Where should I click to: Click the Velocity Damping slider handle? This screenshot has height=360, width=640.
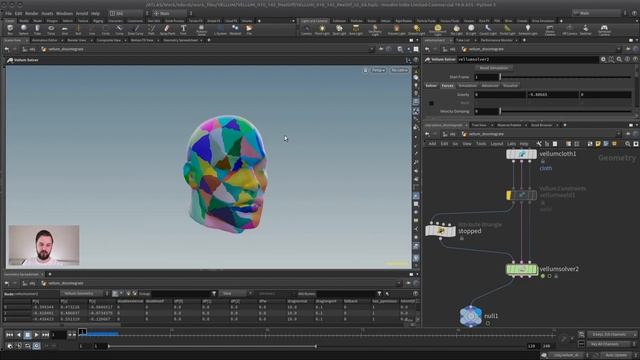(x=500, y=111)
